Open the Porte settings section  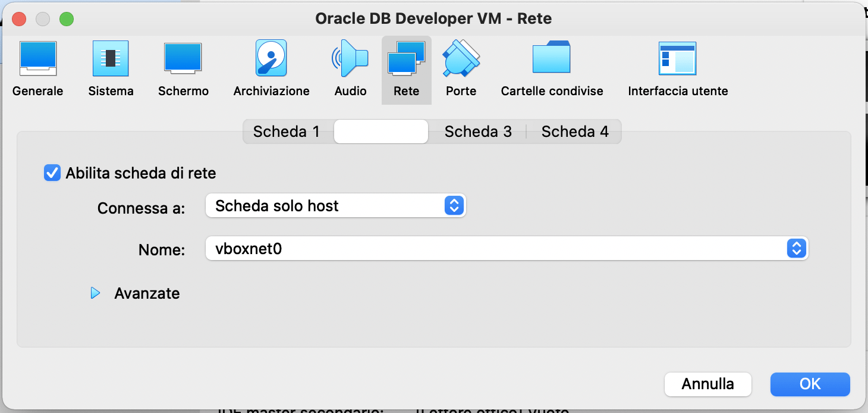pyautogui.click(x=461, y=70)
